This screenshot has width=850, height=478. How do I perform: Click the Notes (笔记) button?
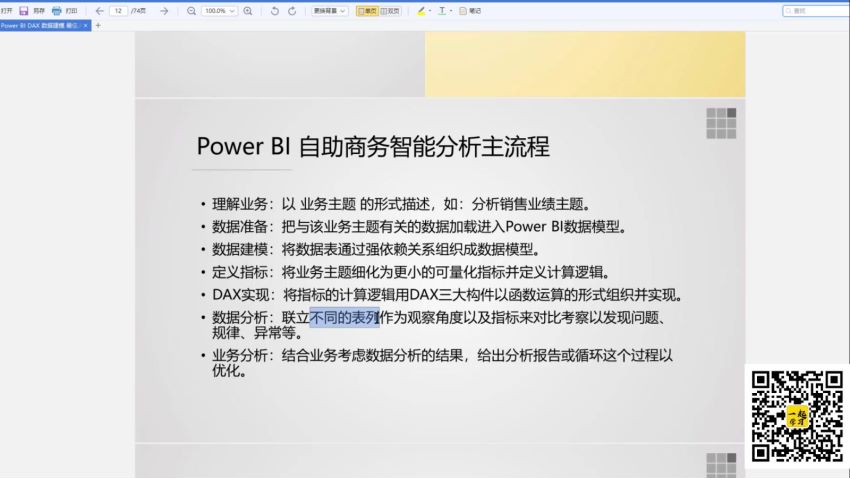click(470, 11)
